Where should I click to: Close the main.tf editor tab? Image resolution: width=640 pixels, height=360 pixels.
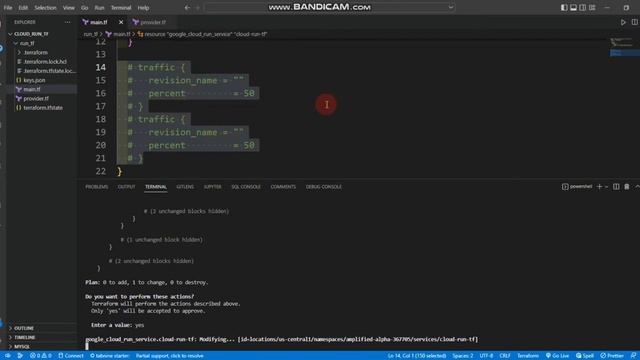tap(121, 22)
